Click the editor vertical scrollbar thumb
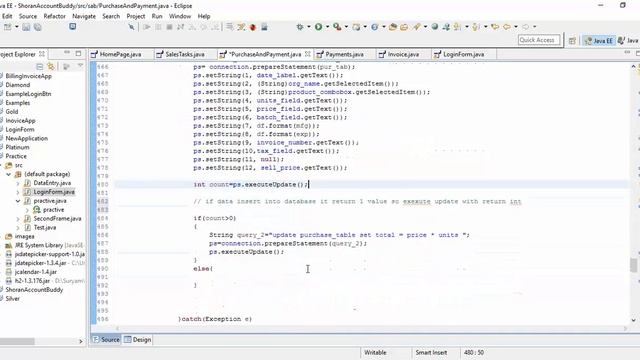 click(x=633, y=265)
